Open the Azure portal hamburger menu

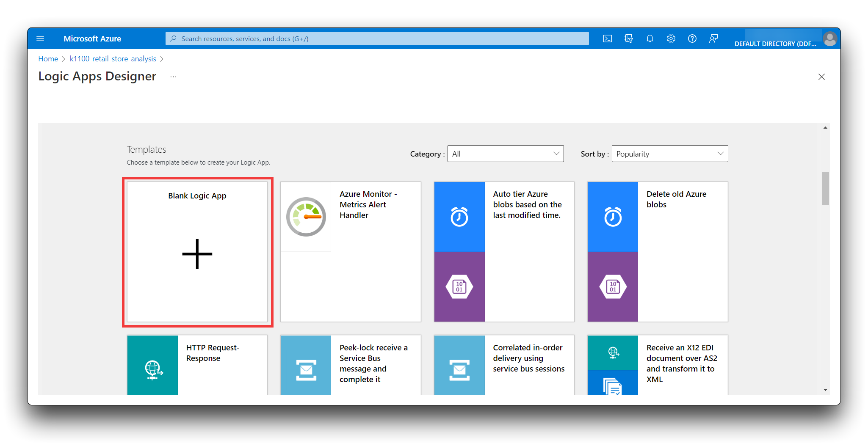[40, 39]
